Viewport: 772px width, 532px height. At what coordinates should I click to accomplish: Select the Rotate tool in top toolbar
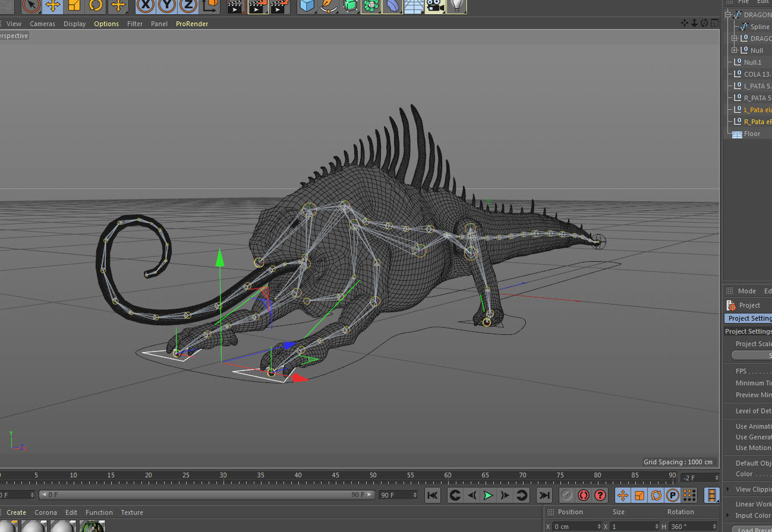click(x=96, y=6)
